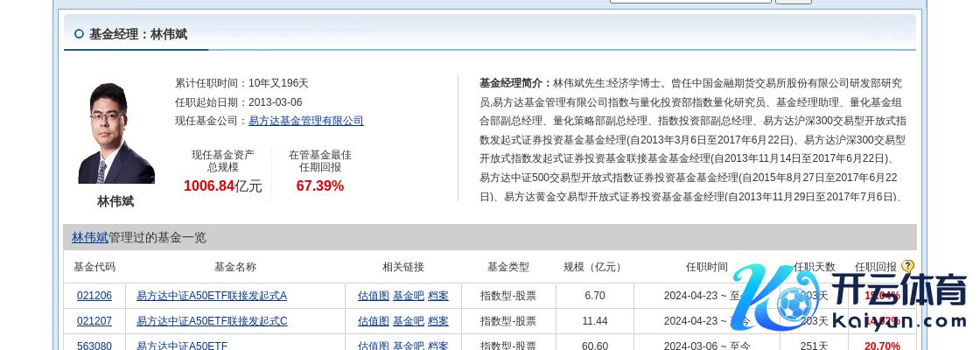Open 估值图 for fund 021207
Screen dimensions: 980x350
pos(373,321)
